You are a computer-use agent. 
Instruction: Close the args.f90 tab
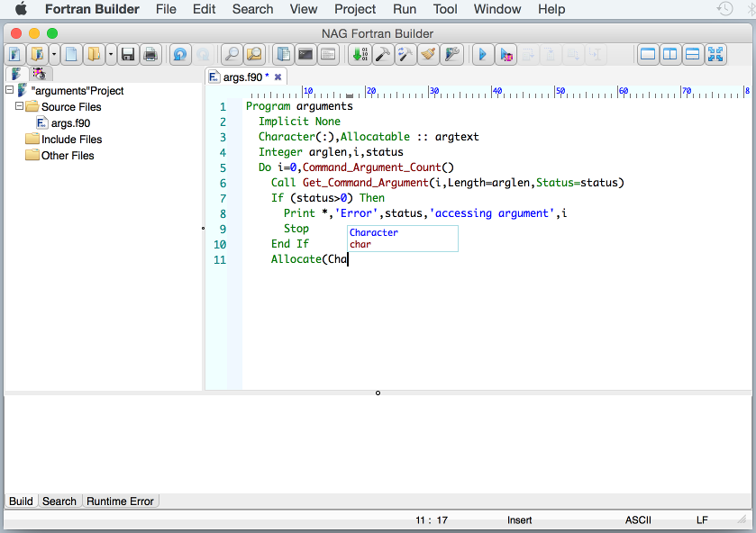point(278,77)
